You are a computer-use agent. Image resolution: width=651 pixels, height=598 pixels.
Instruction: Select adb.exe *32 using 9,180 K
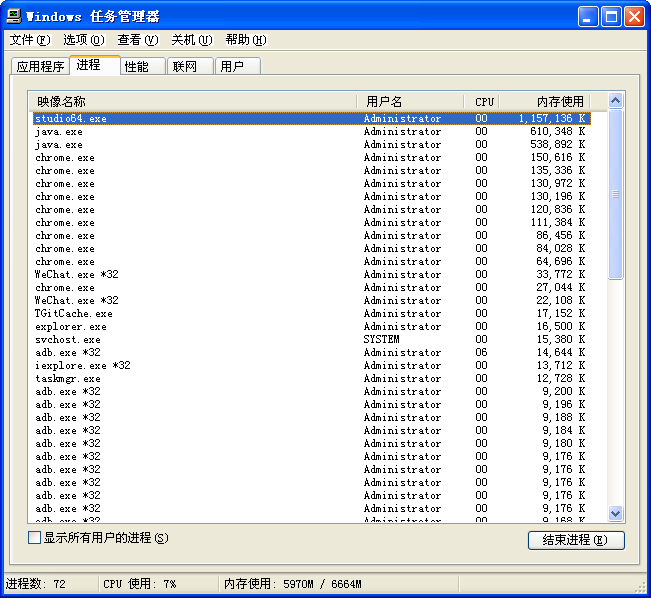312,443
